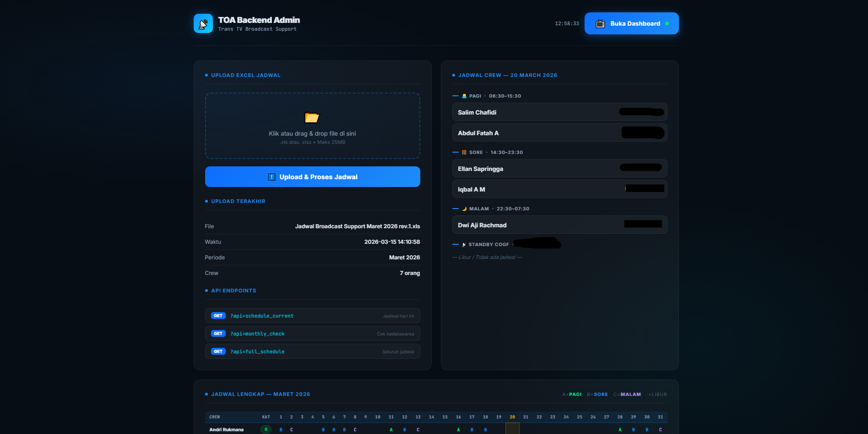Click the Sore shift sunset icon
Viewport: 868px width, 434px height.
[x=464, y=153]
